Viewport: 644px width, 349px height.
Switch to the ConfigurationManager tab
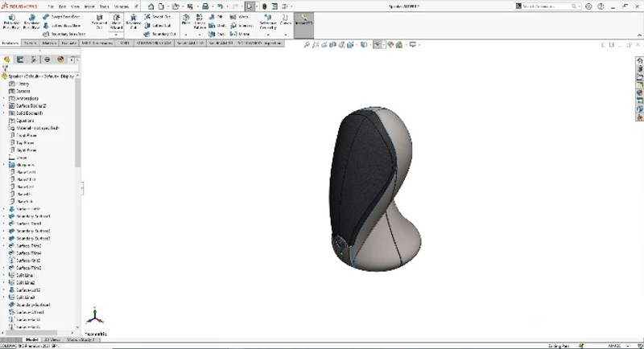[x=34, y=60]
